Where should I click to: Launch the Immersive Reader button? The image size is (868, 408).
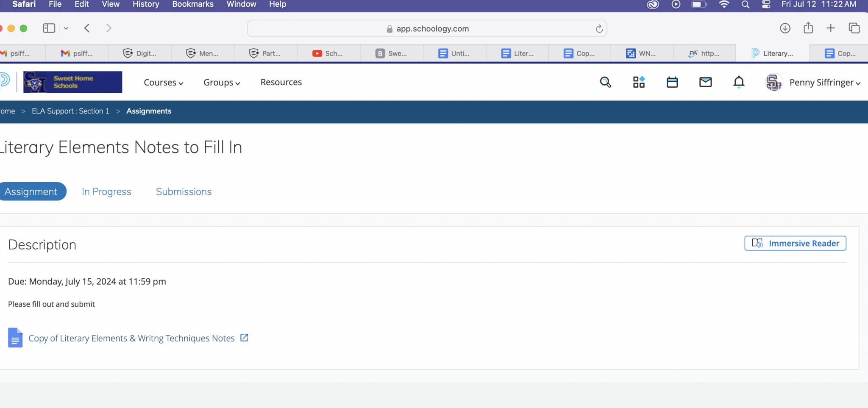coord(795,243)
